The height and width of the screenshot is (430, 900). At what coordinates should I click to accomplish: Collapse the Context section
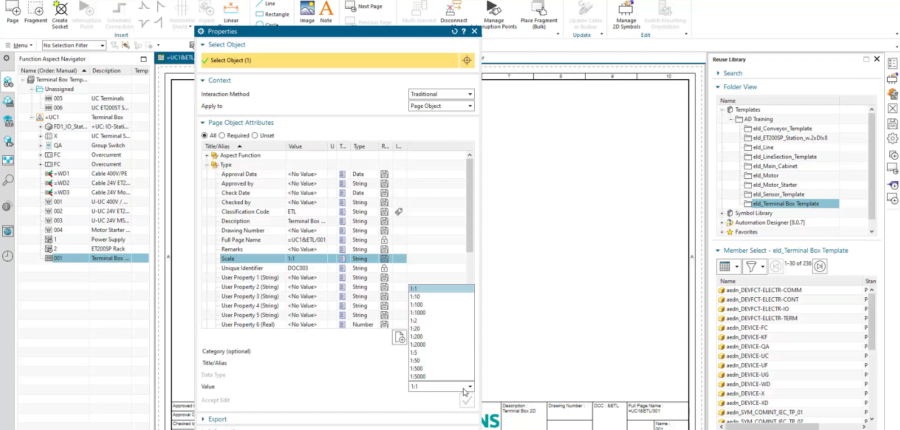click(x=203, y=80)
